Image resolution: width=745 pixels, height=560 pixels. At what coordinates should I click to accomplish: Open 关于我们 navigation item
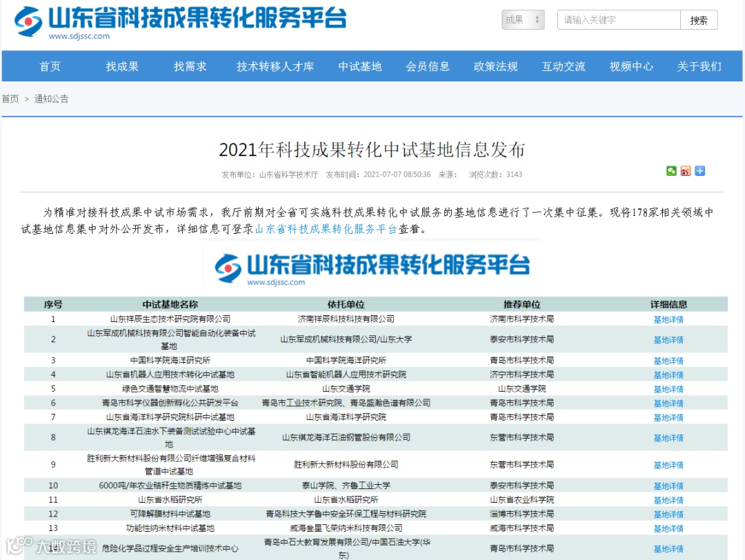(699, 66)
